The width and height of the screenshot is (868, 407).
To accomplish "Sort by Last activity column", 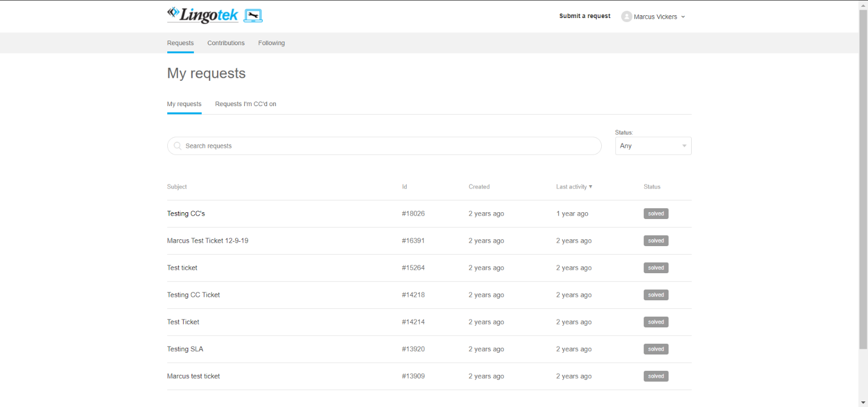I will point(574,187).
